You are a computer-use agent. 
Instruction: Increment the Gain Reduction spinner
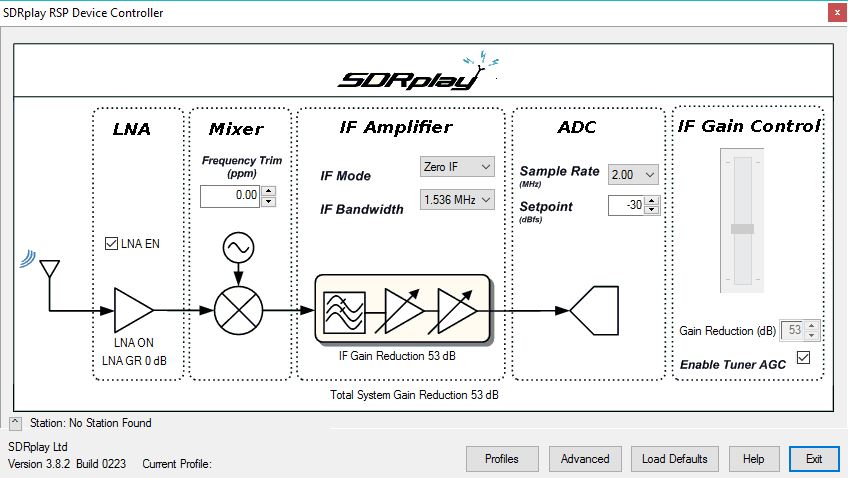(x=812, y=326)
